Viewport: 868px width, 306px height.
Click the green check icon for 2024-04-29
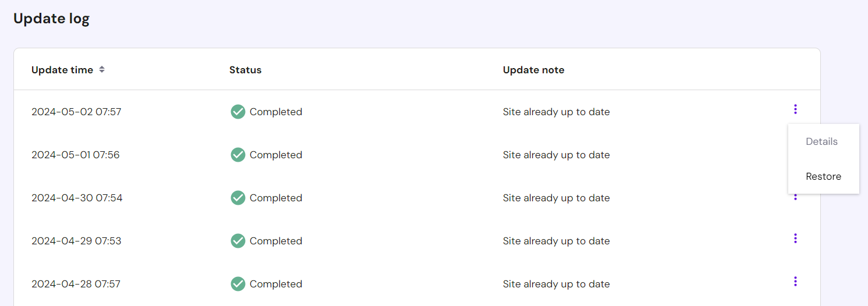tap(238, 241)
